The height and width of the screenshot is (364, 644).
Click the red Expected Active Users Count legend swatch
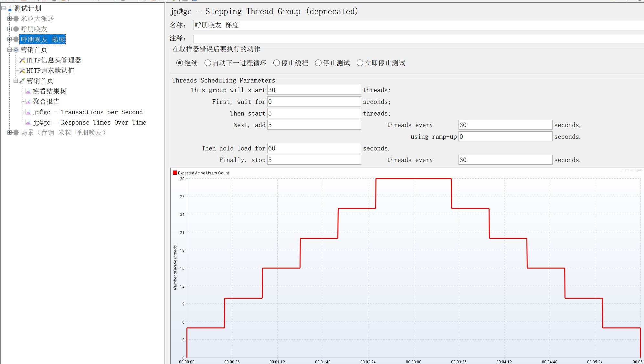(175, 173)
